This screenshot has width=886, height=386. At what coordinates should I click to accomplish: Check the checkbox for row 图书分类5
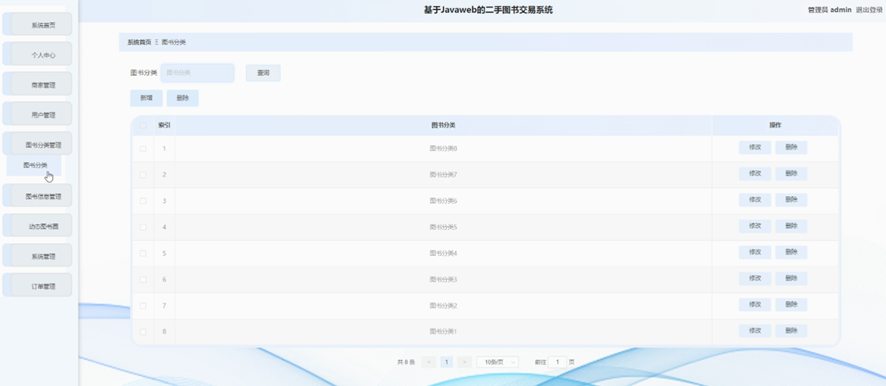[143, 227]
